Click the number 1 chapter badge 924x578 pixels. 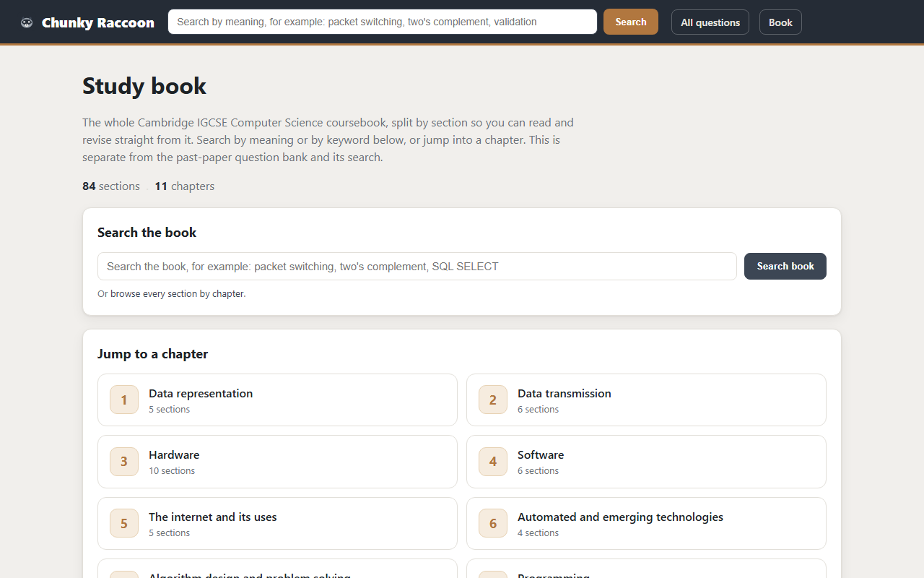(124, 400)
